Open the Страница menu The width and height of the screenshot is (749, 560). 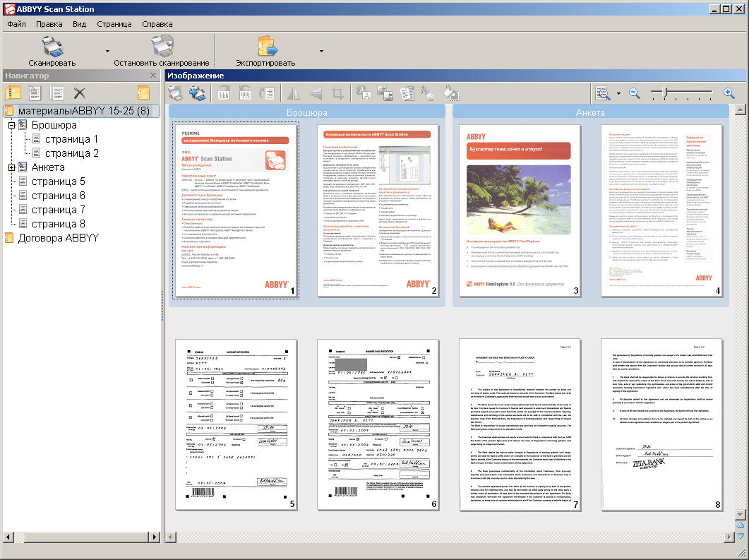(114, 24)
